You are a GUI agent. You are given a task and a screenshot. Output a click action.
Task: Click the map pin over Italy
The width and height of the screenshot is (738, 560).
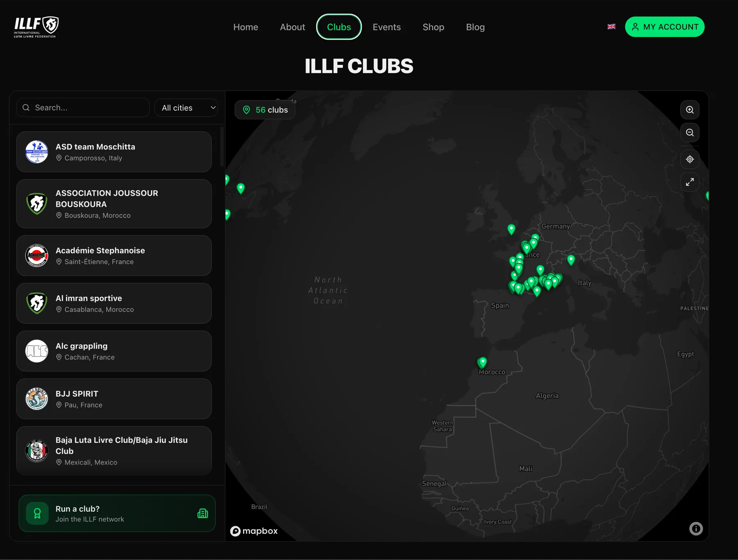[x=571, y=259]
